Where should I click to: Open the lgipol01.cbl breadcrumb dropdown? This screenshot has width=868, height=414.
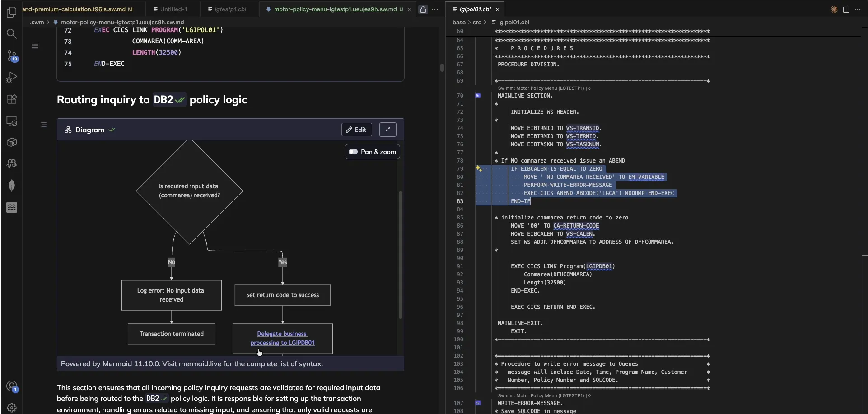click(513, 22)
